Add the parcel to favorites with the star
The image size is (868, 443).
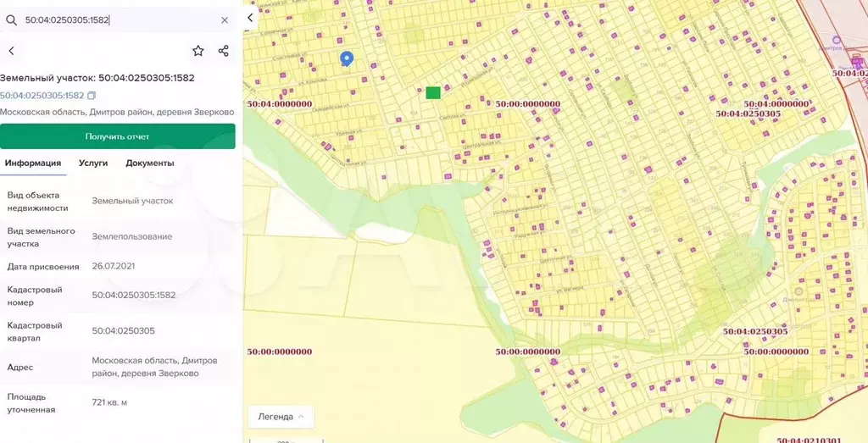(198, 51)
